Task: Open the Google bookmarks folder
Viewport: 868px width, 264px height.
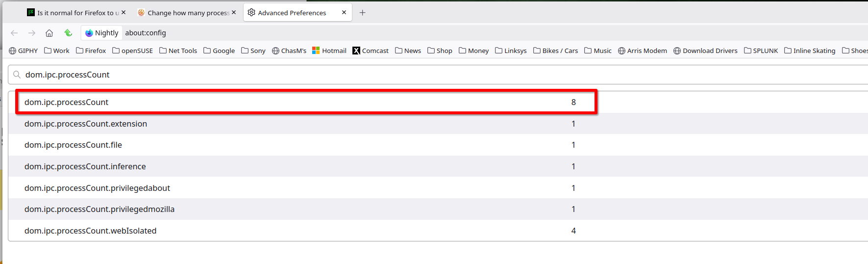Action: point(219,51)
